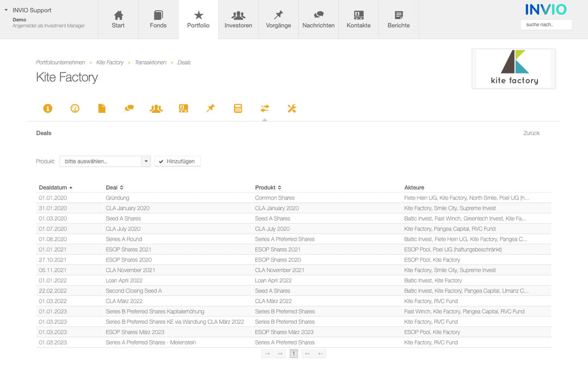588x369 pixels.
Task: Open the orange investors group icon
Action: pyautogui.click(x=156, y=108)
